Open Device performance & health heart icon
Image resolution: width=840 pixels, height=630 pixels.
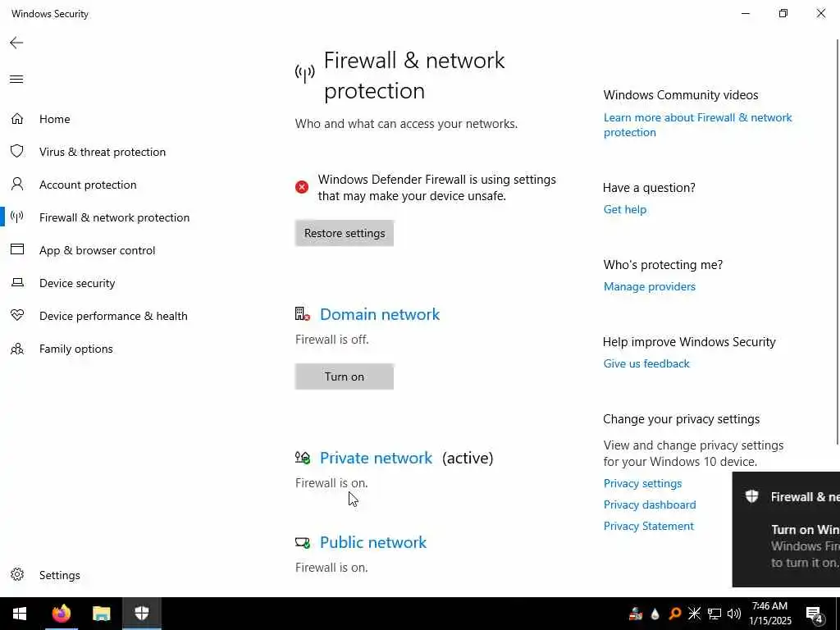pyautogui.click(x=17, y=316)
